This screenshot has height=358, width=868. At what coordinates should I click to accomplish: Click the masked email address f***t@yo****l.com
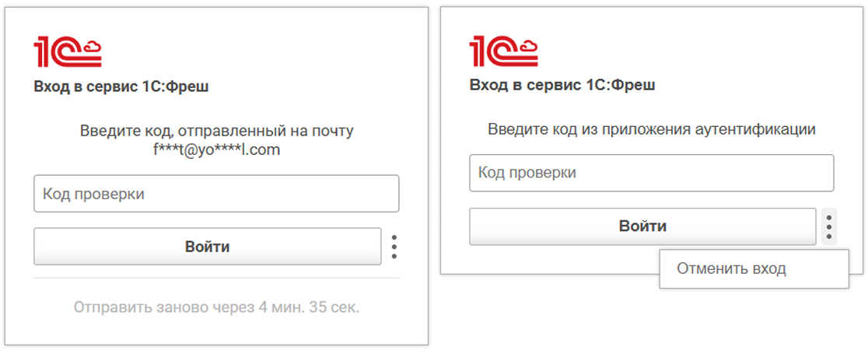216,150
